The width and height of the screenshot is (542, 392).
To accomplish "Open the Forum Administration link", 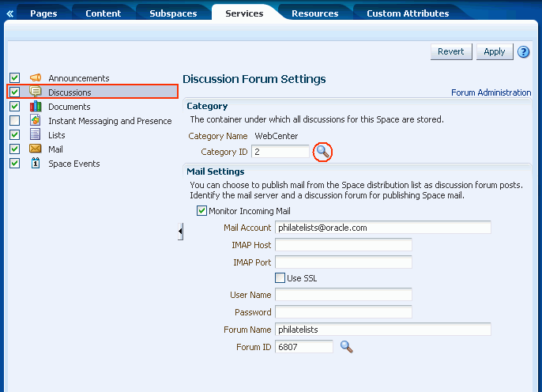I will click(491, 92).
